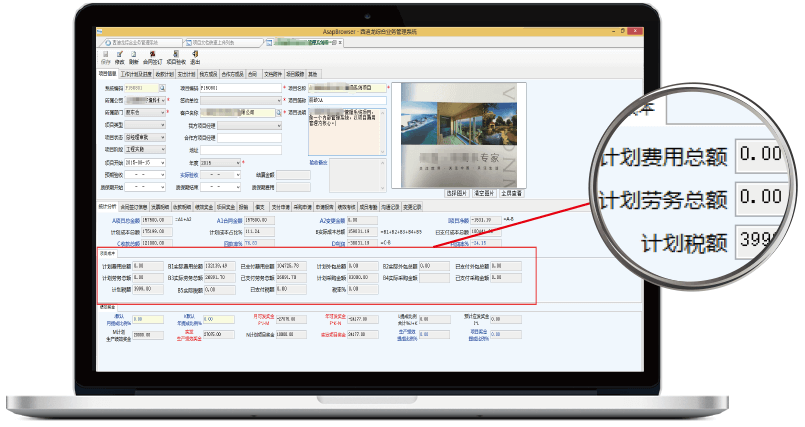Switch to the work plan and progress tab
This screenshot has width=805, height=427.
[138, 74]
